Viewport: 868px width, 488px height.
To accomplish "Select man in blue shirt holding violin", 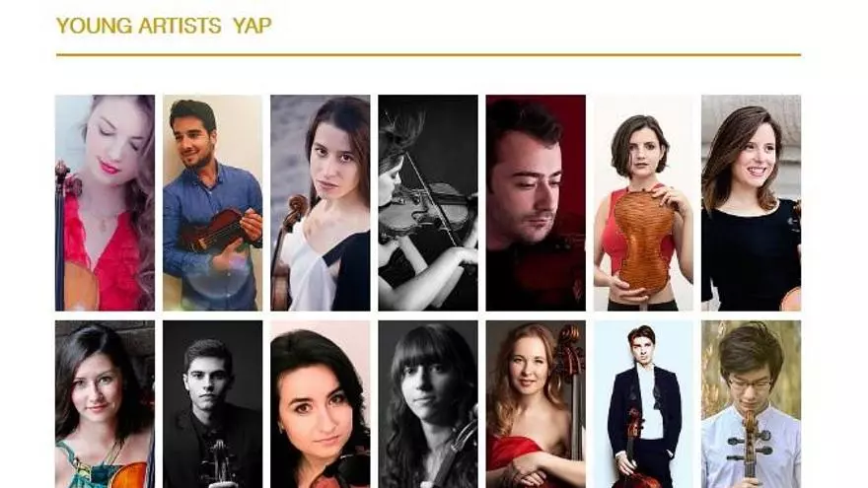I will (213, 202).
